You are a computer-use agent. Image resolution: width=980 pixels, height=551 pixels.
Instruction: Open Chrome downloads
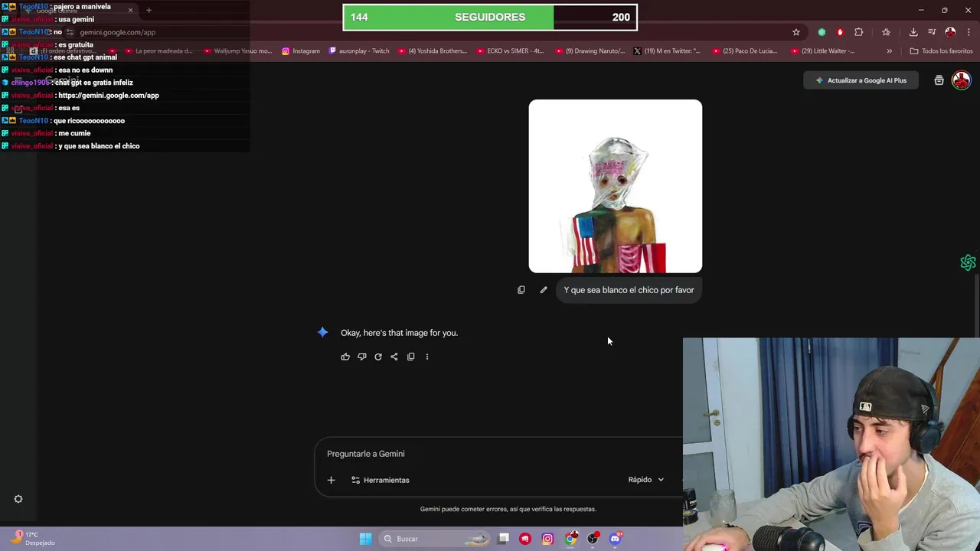coord(913,32)
